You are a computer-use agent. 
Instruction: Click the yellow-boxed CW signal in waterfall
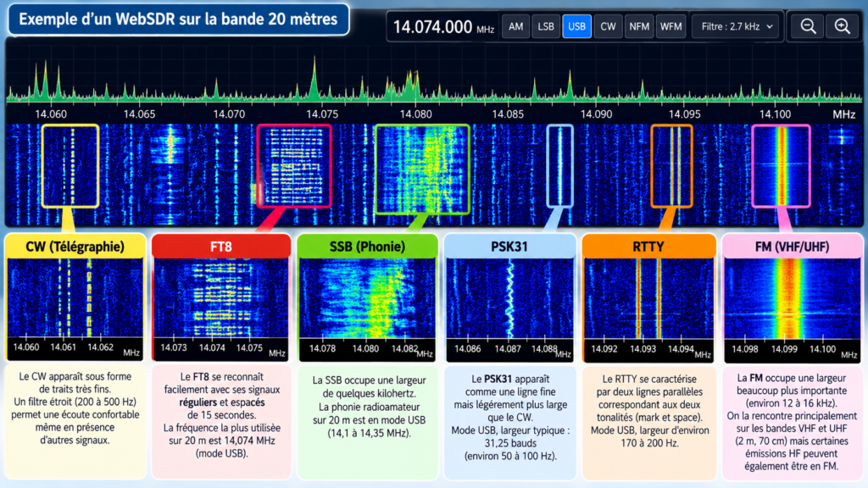coord(70,166)
